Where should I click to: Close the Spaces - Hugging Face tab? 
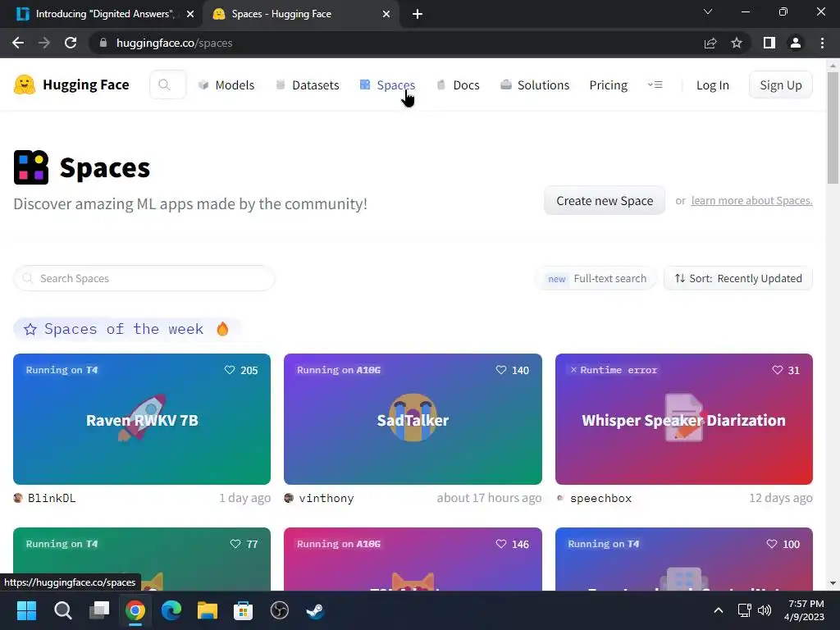(x=386, y=14)
